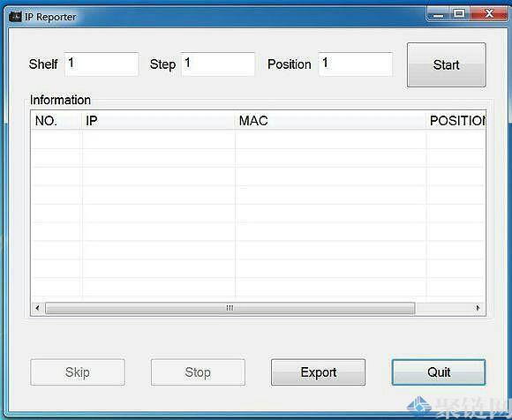The height and width of the screenshot is (420, 512).
Task: Select the first empty row in table
Action: pyautogui.click(x=258, y=139)
